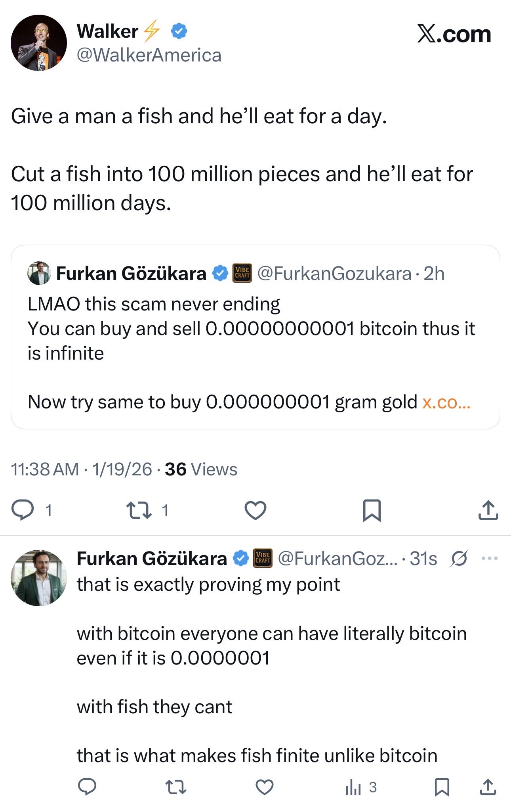Image resolution: width=511 pixels, height=812 pixels.
Task: Open the 36 Views count
Action: (201, 469)
